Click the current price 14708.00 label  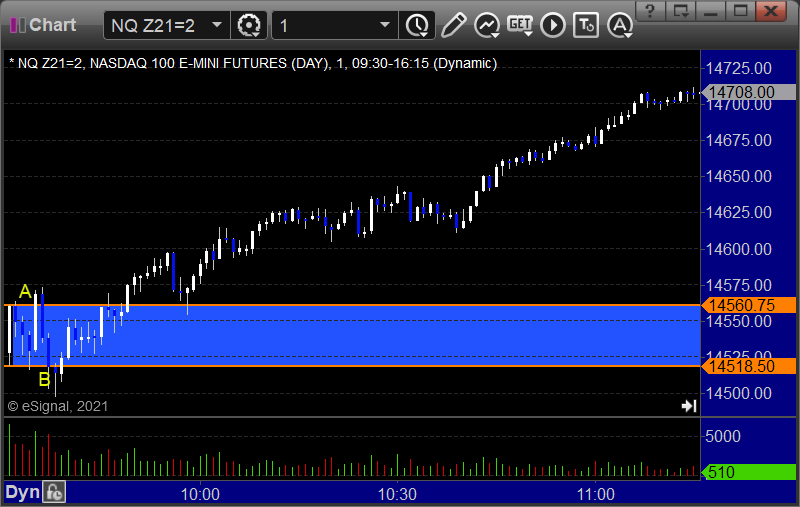pos(750,92)
